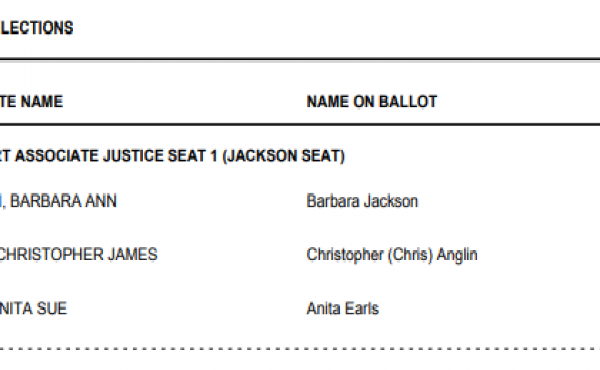Click ballot name 'Christopher (Chris) Anglin'

tap(392, 255)
